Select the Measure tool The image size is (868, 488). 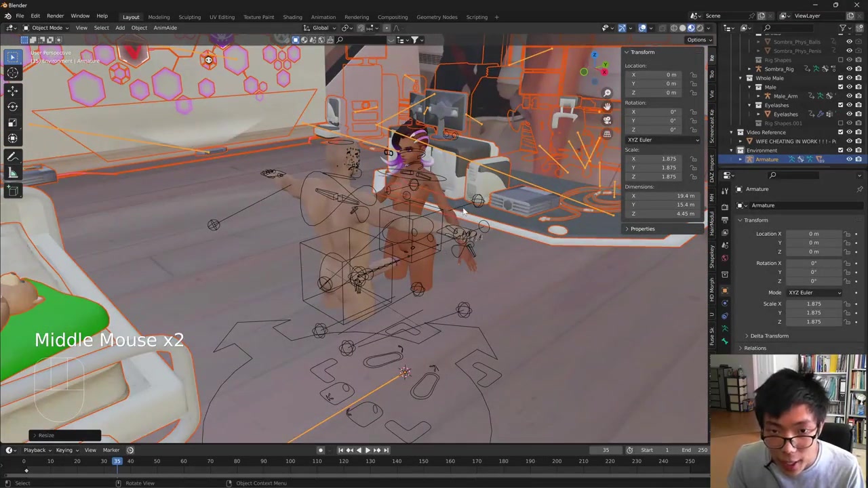pos(12,173)
